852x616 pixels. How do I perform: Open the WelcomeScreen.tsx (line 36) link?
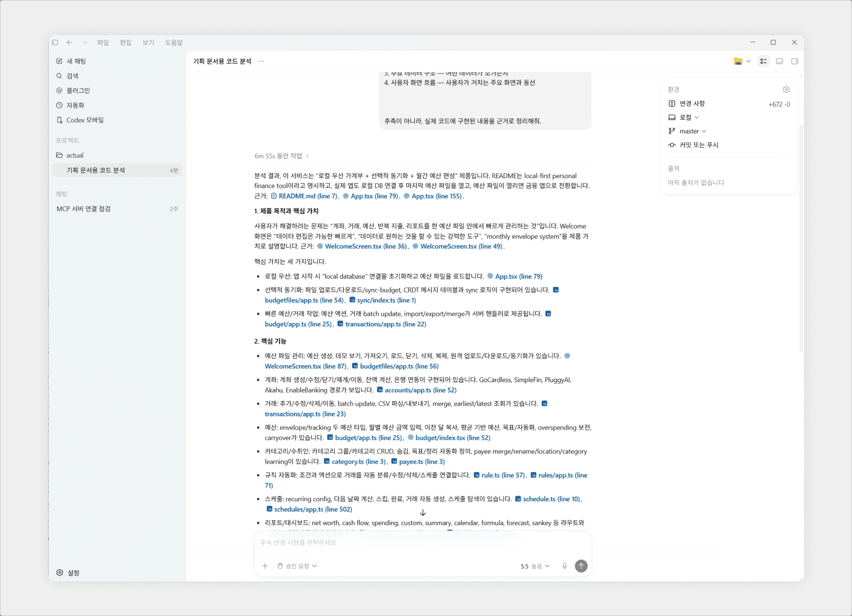(362, 246)
